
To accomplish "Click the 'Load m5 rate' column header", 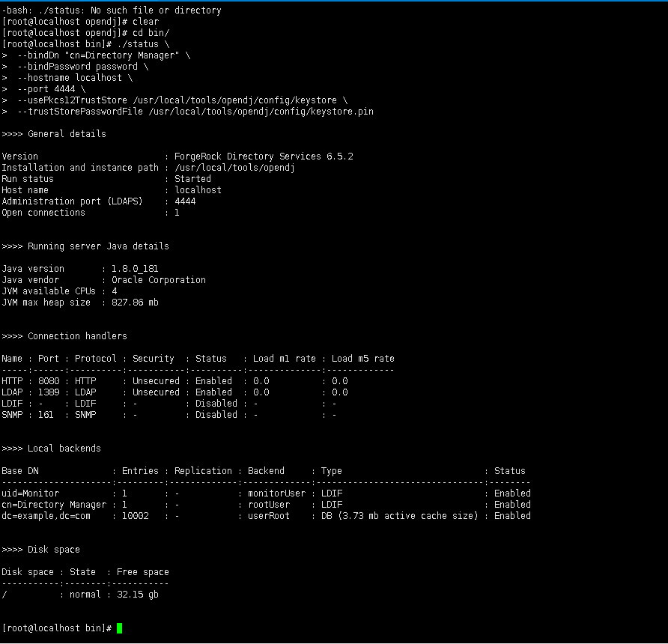I will (363, 359).
